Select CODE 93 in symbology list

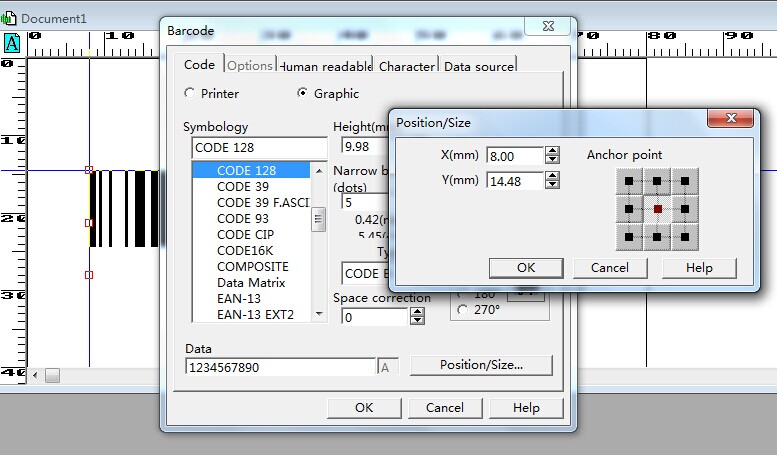coord(251,219)
